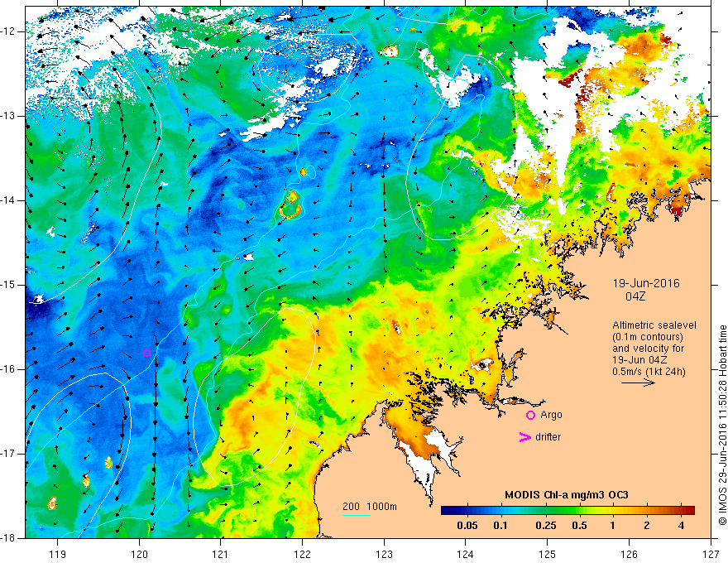The image size is (728, 563).
Task: Click the vertical IMOS copyright timestamp text
Action: (x=722, y=425)
